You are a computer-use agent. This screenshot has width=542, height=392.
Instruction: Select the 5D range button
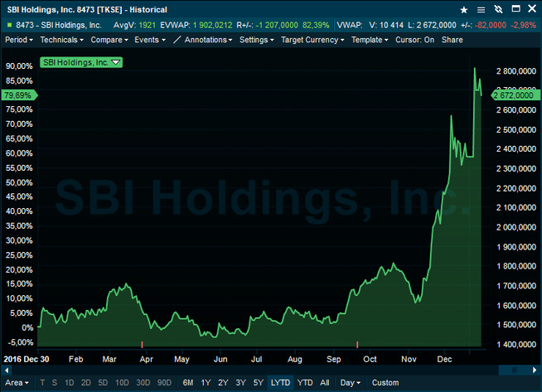click(103, 383)
